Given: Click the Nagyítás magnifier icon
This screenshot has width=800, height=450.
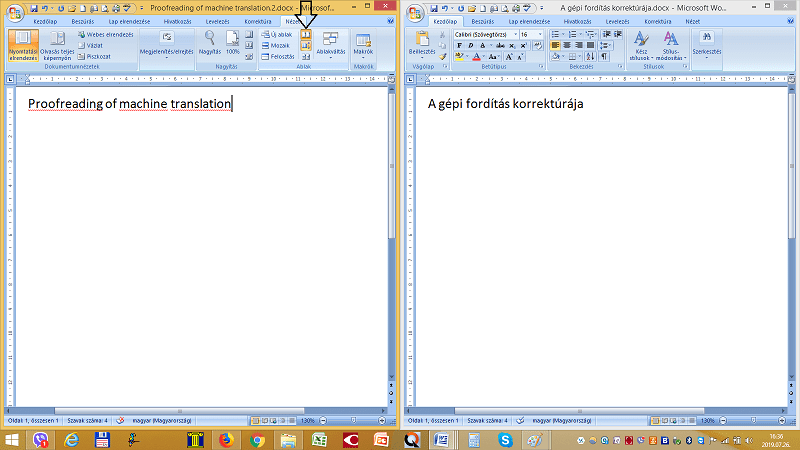Looking at the screenshot, I should [x=210, y=41].
